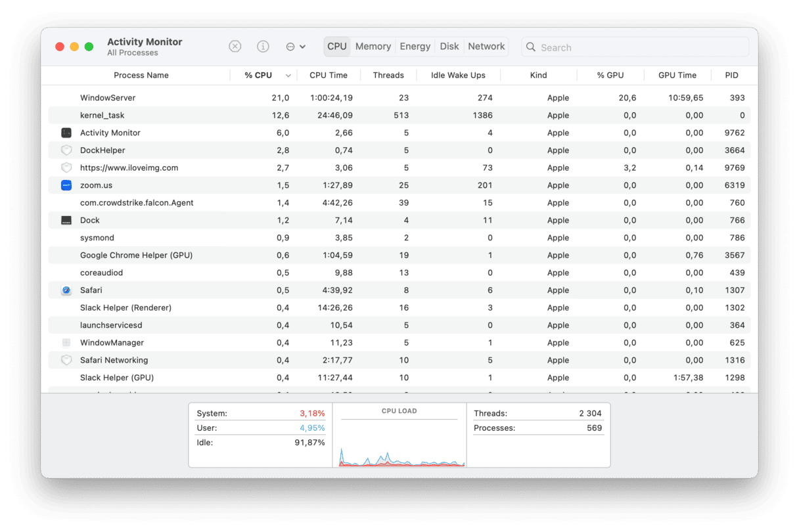Click the Activity Monitor window title
The height and width of the screenshot is (532, 799).
pyautogui.click(x=145, y=42)
